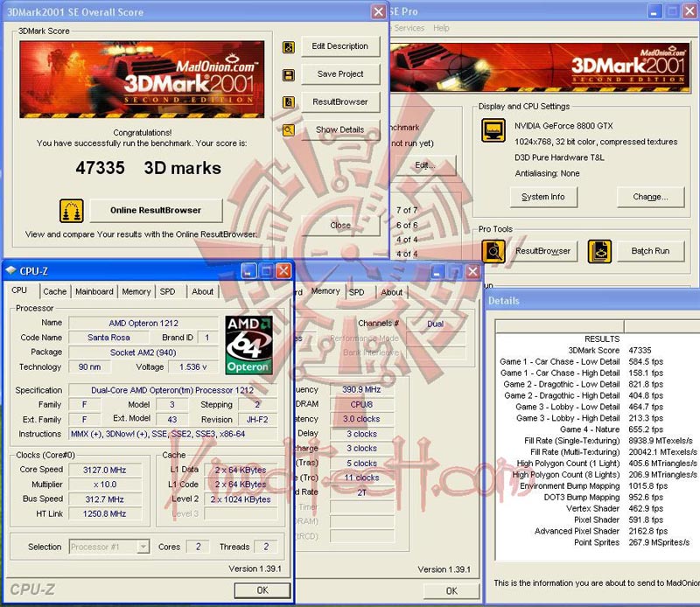The height and width of the screenshot is (607, 700).
Task: Open the Help menu in 3DMark window
Action: pos(441,28)
